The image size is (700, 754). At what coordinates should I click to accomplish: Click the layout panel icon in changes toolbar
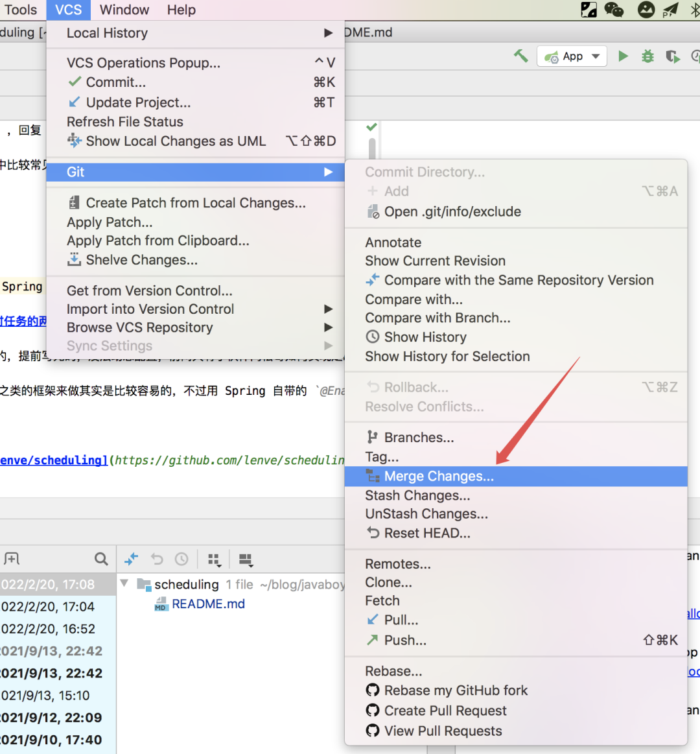(246, 560)
